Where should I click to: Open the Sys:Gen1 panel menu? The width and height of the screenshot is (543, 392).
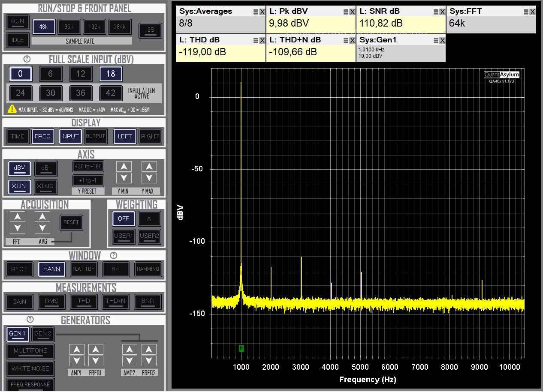436,40
